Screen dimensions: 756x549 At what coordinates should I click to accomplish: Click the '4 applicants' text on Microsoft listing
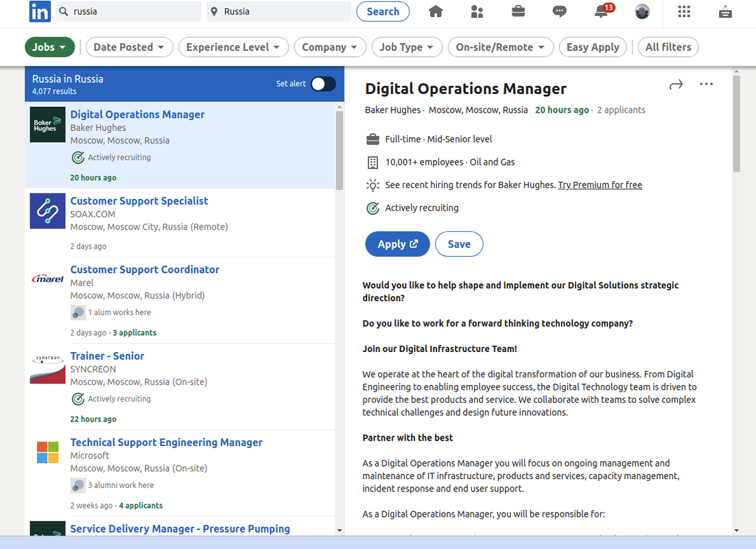click(141, 505)
